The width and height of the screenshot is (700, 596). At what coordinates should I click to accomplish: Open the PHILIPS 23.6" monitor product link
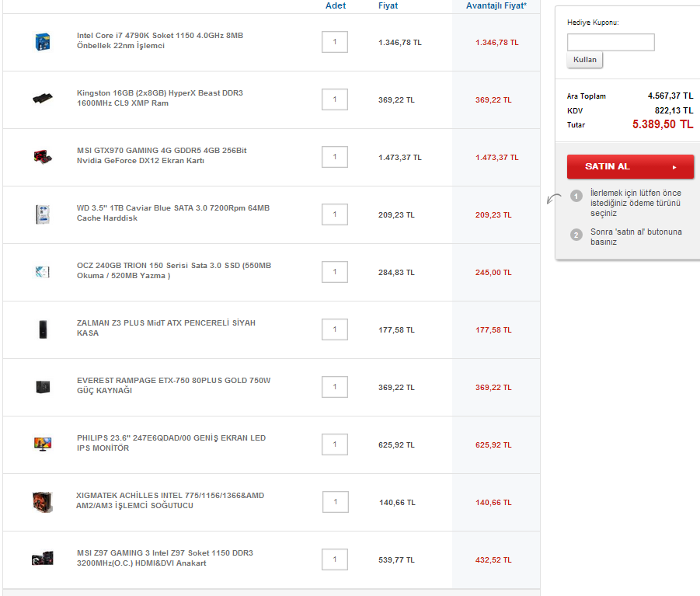[172, 443]
